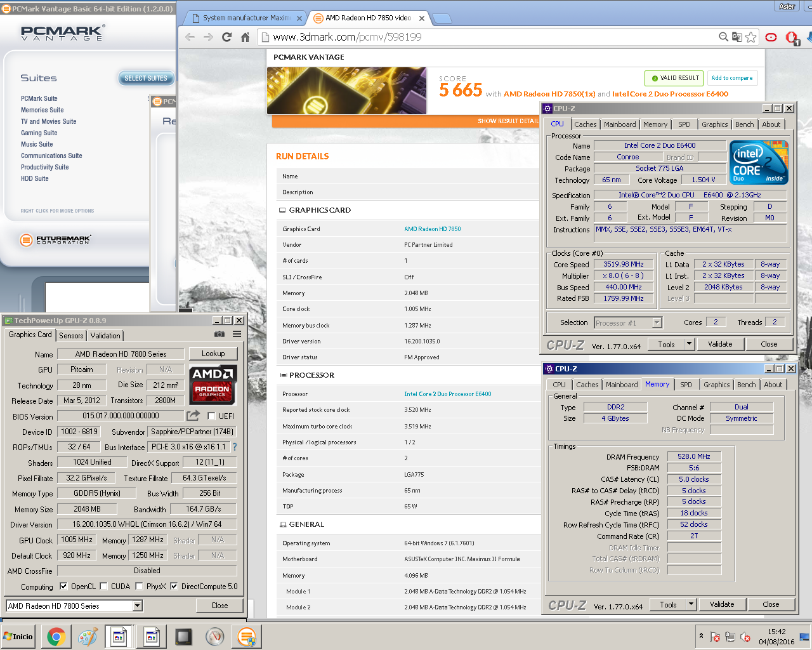812x650 pixels.
Task: Open the Graphics tab in upper CPU-Z
Action: coord(715,124)
